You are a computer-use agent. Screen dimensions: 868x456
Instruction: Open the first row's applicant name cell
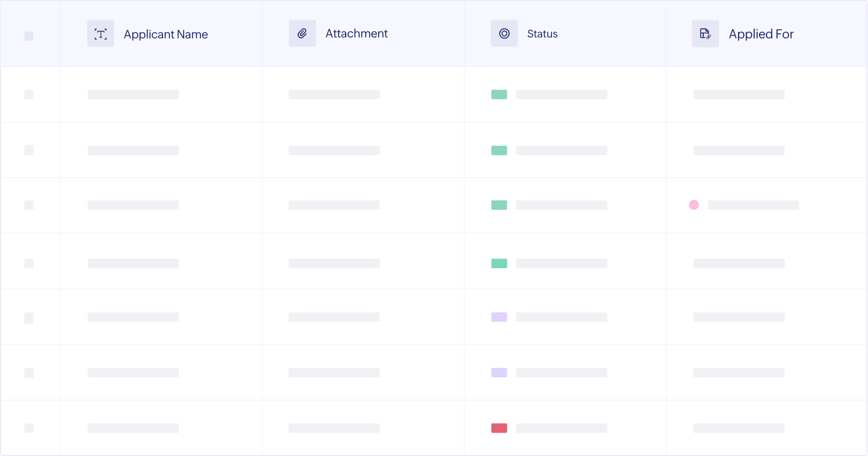pos(133,94)
